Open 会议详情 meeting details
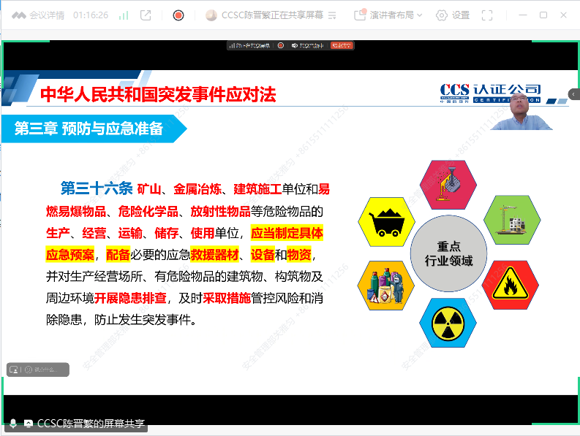 tap(38, 15)
